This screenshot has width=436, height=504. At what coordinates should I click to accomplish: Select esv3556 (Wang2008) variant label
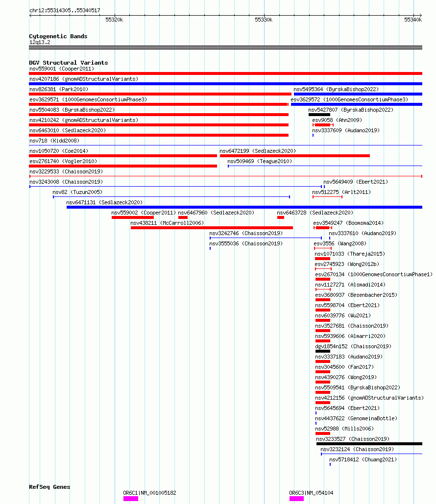point(340,243)
